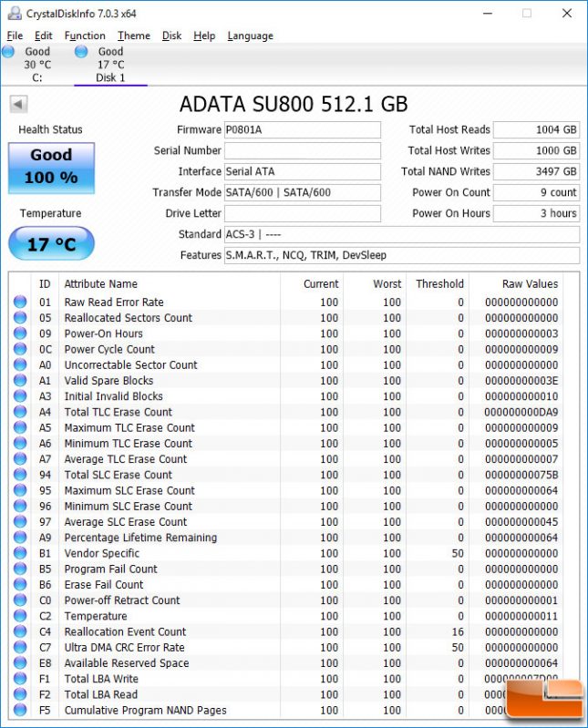Image resolution: width=588 pixels, height=728 pixels.
Task: Click status icon for Vendor Specific
Action: (20, 553)
